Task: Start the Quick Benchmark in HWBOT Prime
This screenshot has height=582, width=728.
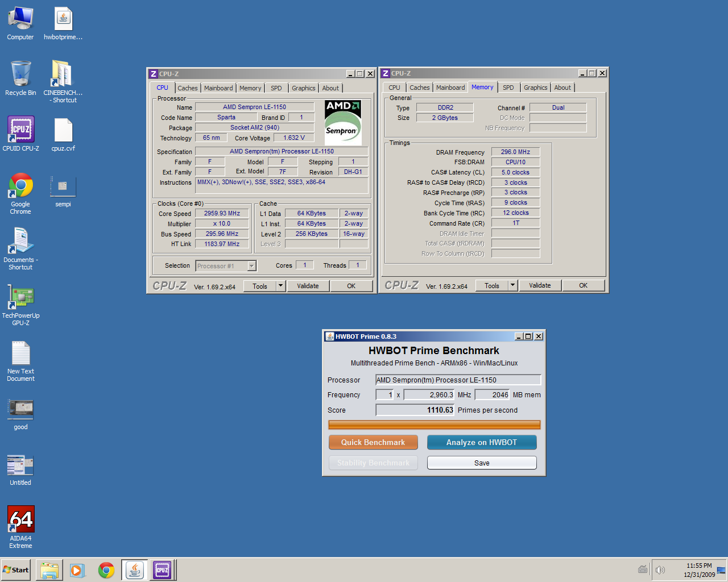Action: (x=373, y=442)
